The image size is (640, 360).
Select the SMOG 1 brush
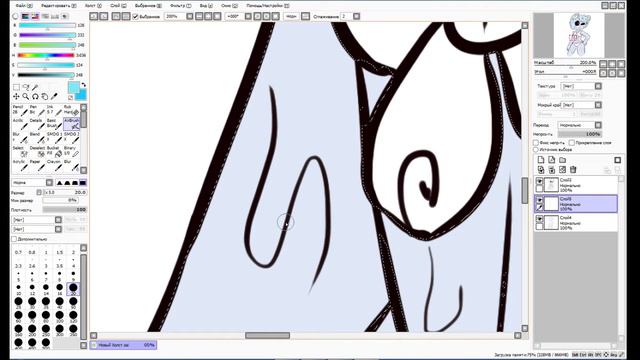click(x=53, y=138)
